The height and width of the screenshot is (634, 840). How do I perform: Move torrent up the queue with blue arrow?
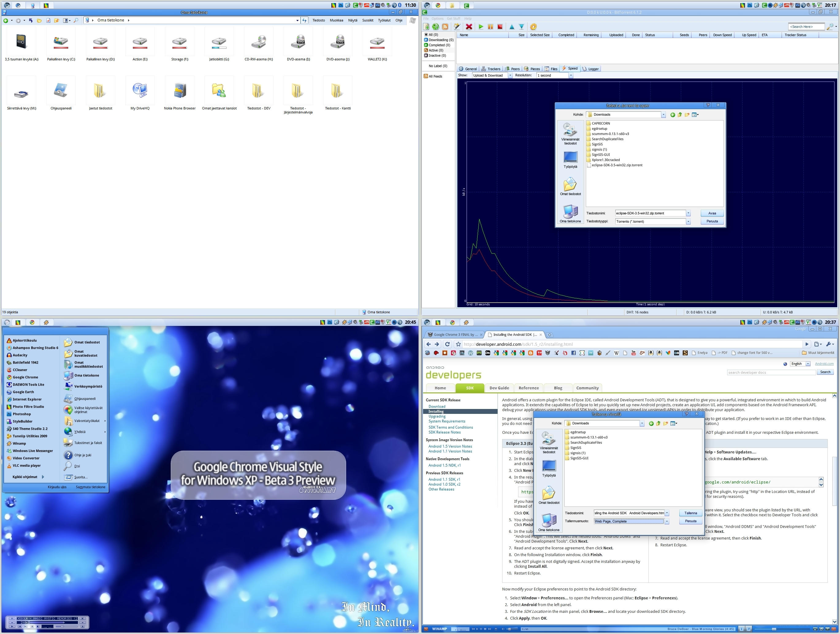pos(512,27)
